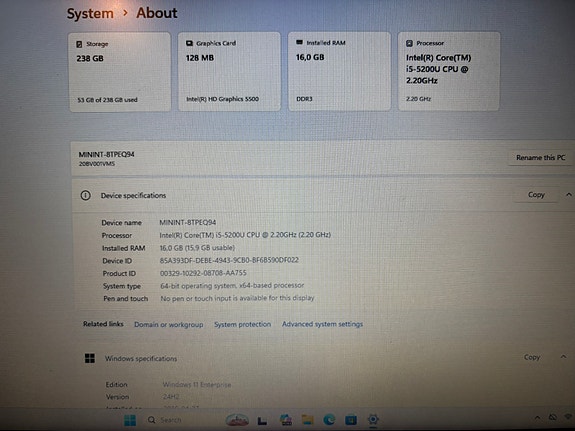This screenshot has height=431, width=575.
Task: Click the Rename this PC button
Action: click(541, 158)
